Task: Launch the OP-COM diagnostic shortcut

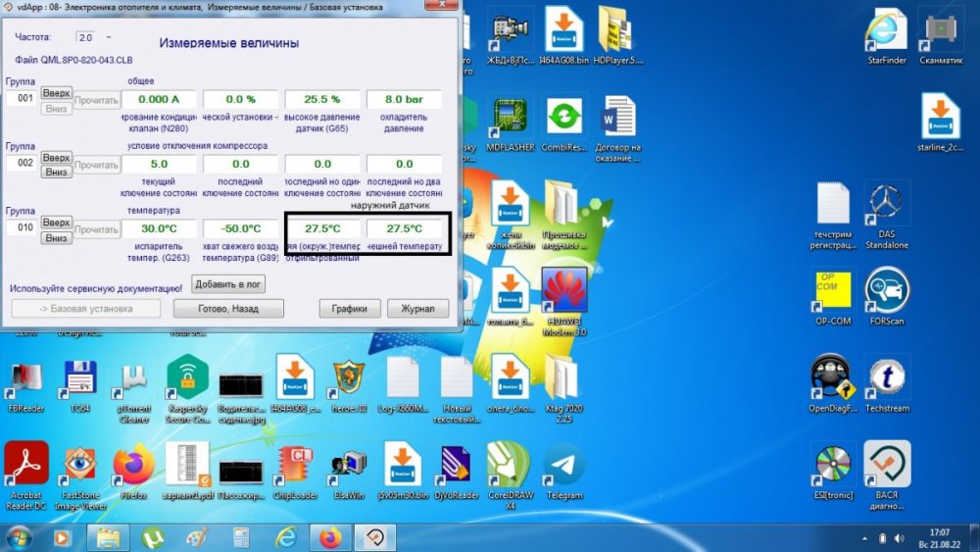Action: click(833, 290)
